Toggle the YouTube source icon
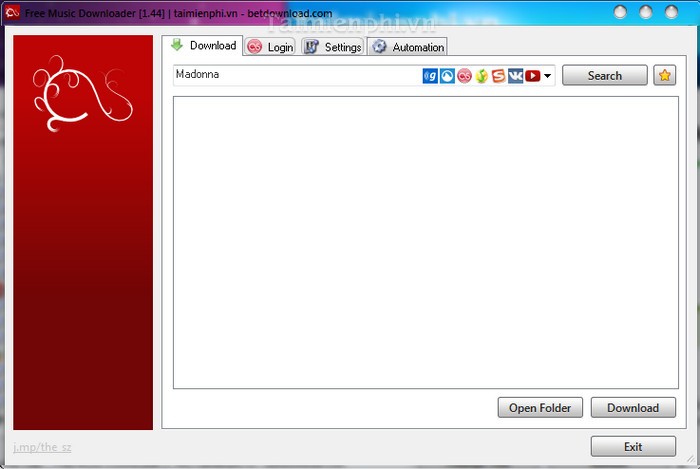 click(532, 76)
